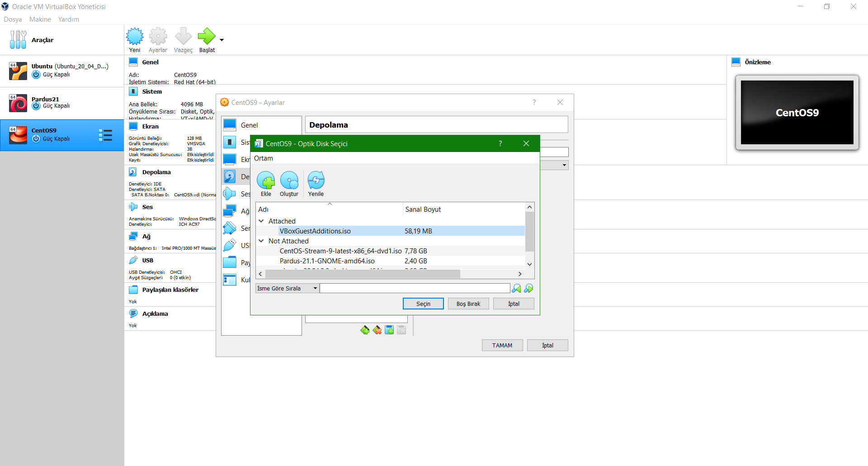Open USB category icon in Ayarlar

tap(230, 245)
